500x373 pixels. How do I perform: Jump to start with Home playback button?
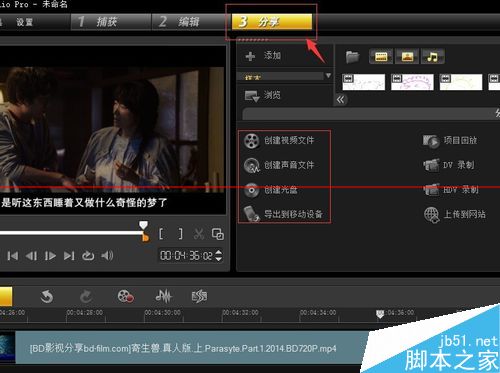(13, 256)
